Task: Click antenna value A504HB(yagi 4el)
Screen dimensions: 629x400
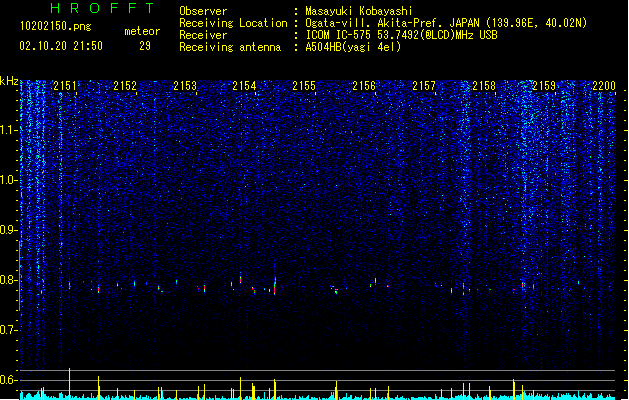Action: (353, 47)
